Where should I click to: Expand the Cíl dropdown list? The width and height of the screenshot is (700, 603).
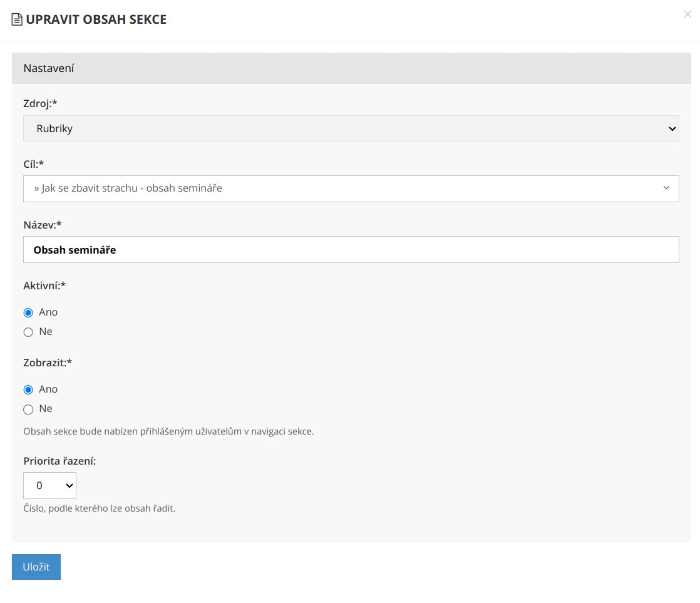coord(351,188)
